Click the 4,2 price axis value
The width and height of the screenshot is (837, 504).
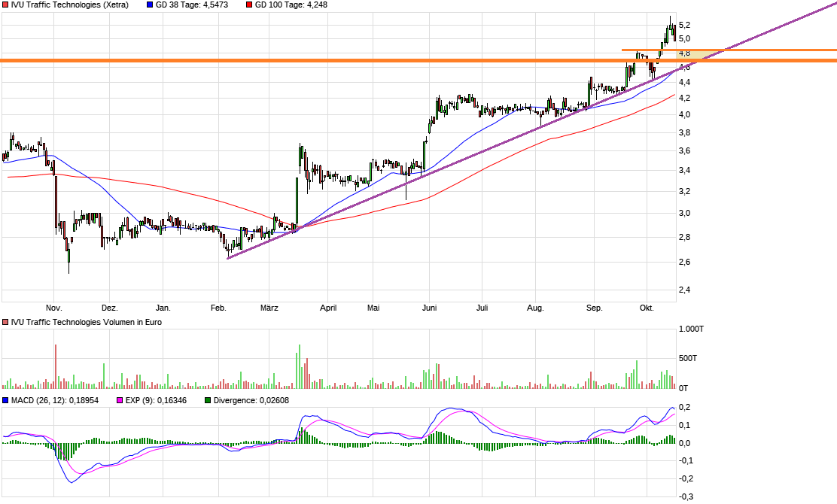point(684,98)
